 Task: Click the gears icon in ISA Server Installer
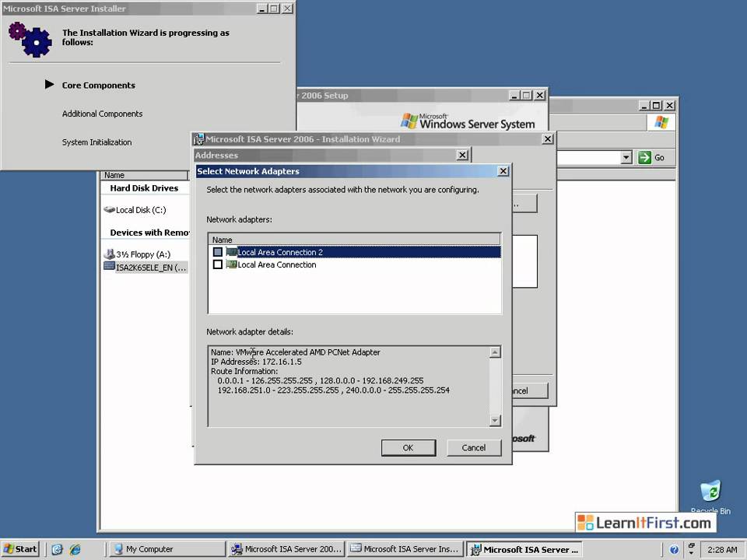[x=30, y=40]
